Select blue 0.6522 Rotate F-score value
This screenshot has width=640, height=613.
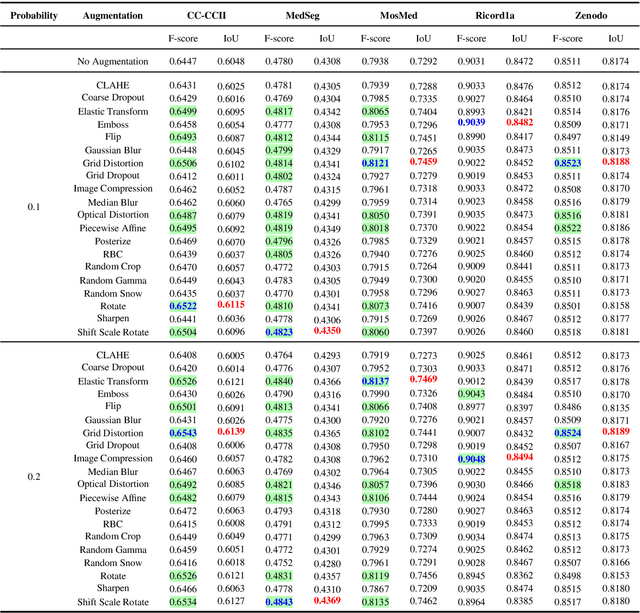pos(183,306)
